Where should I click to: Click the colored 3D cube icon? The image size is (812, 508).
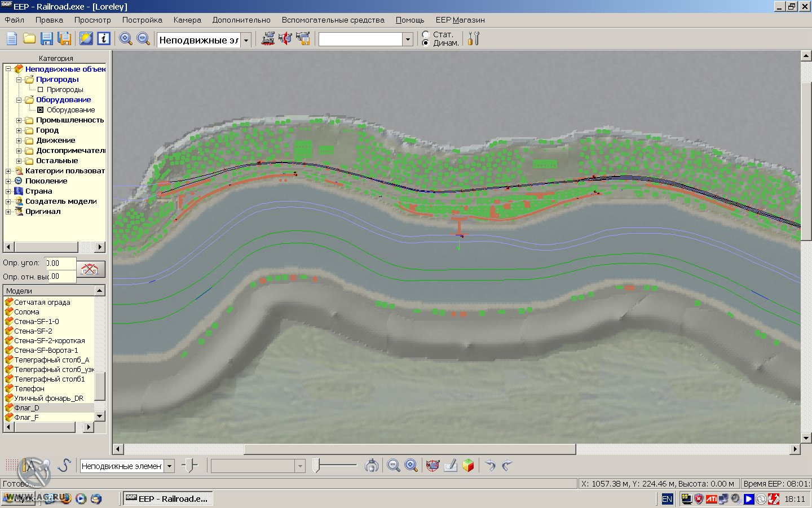[x=468, y=466]
